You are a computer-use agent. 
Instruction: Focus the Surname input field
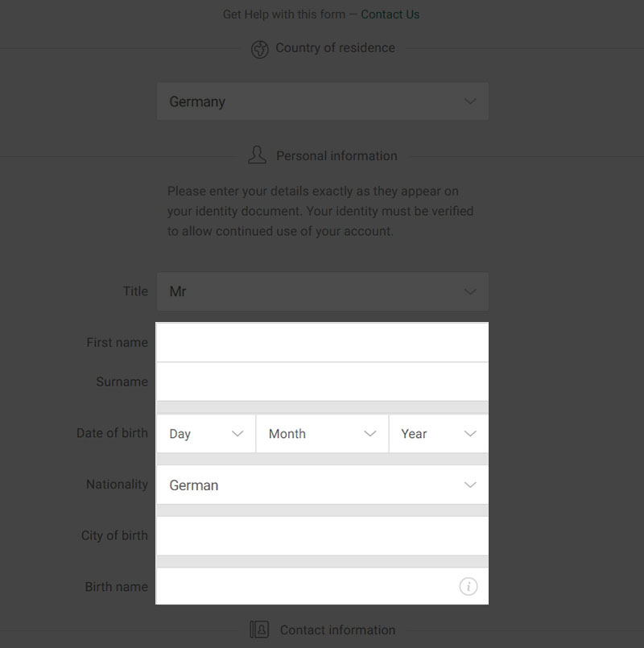pos(323,382)
